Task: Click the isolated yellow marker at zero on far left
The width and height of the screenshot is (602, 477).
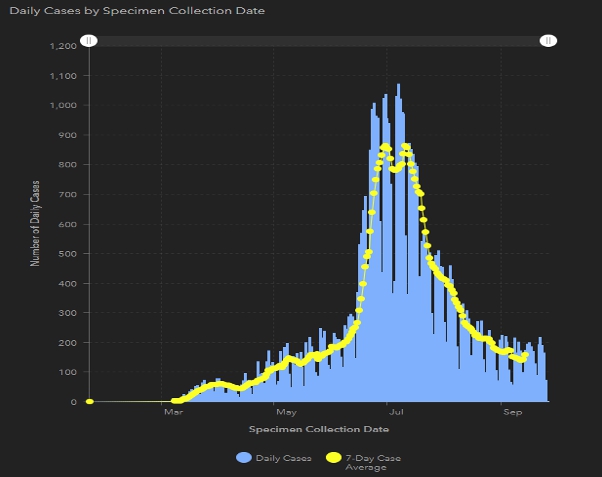Action: click(x=89, y=401)
